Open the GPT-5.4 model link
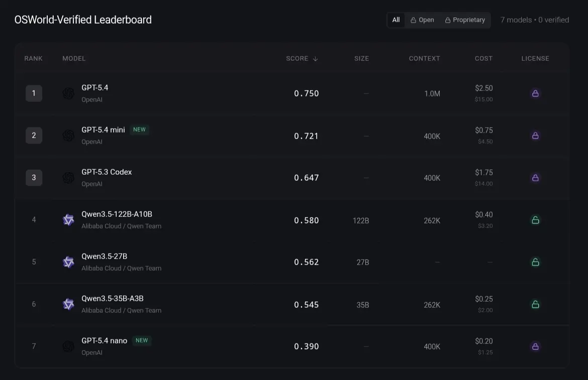 (95, 88)
